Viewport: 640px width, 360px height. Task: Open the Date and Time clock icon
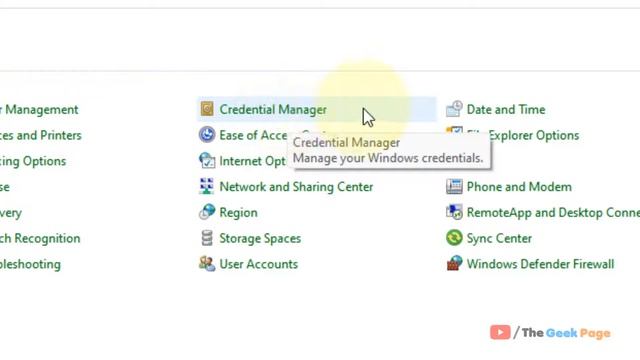pos(454,109)
